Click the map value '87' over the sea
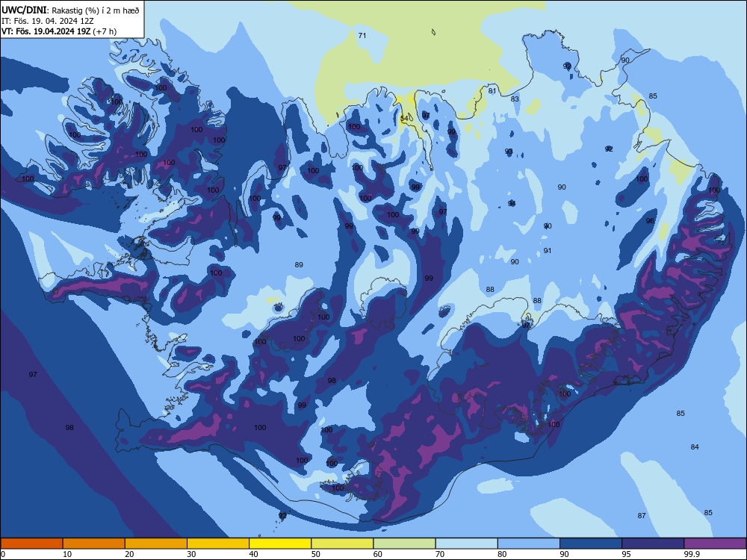747x560 pixels. click(642, 516)
